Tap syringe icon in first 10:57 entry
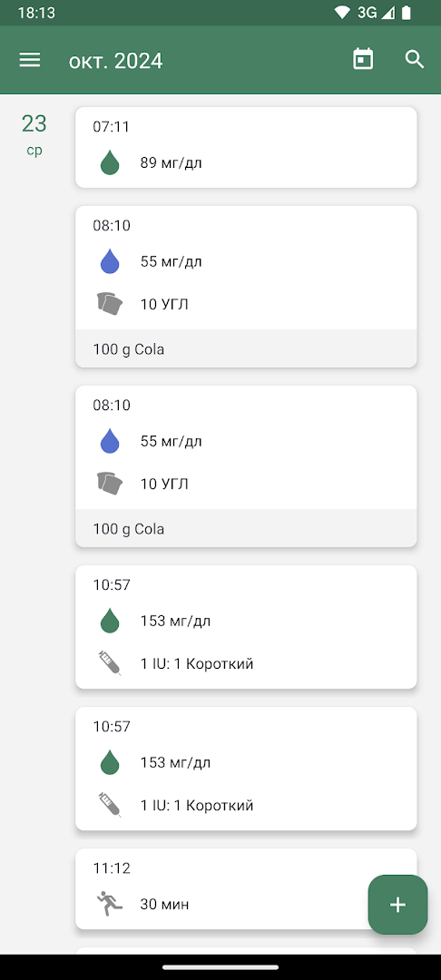Viewport: 441px width, 980px height. (x=109, y=663)
